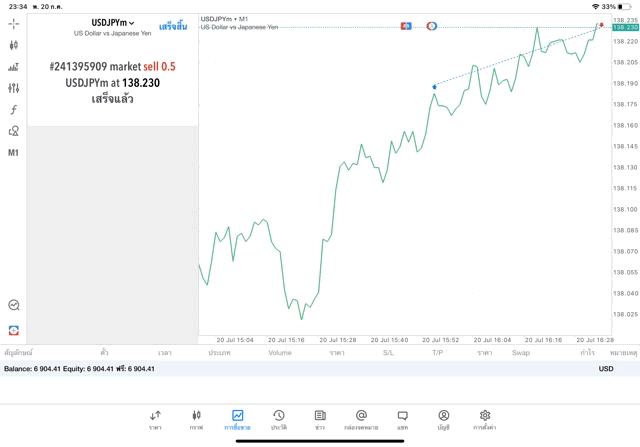Tap the USD currency label in balance row
The image size is (640, 447).
tap(606, 369)
